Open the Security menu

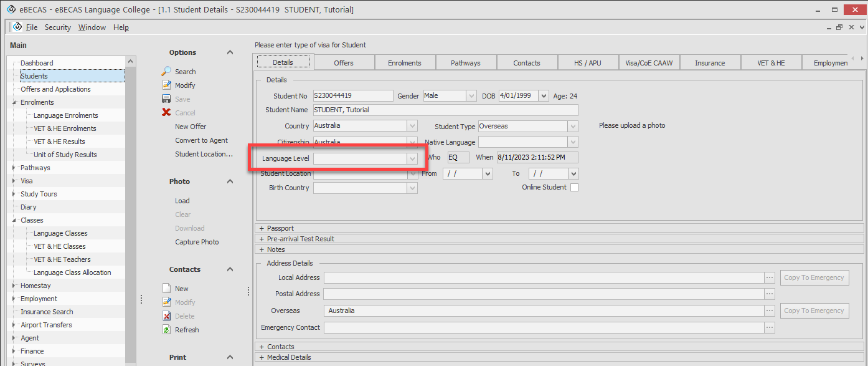point(58,27)
